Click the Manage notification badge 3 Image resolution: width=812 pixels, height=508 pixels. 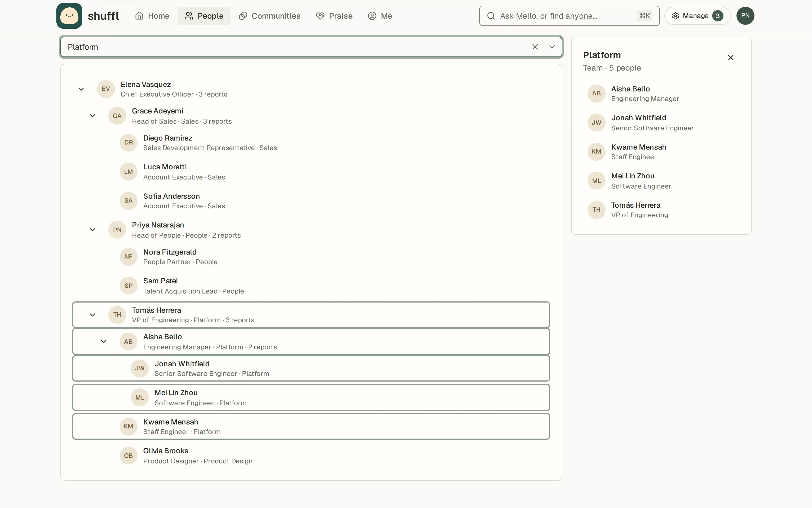(718, 16)
